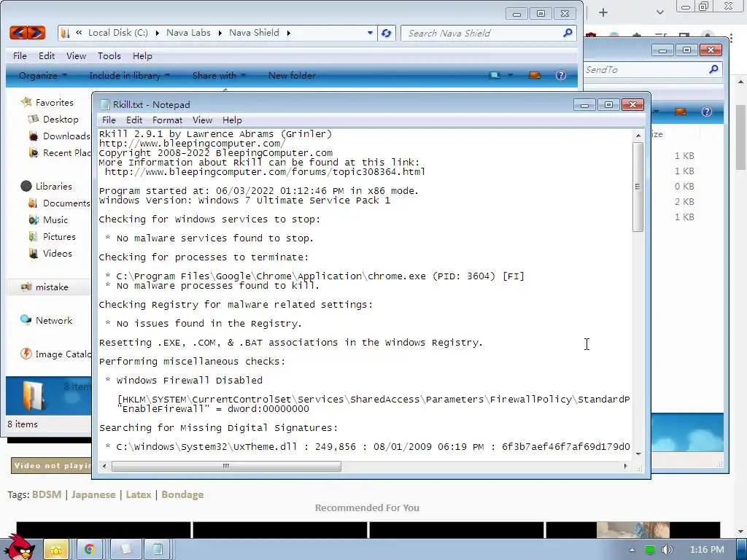
Task: Click Local Disk (C:) in the breadcrumb
Action: (x=117, y=32)
